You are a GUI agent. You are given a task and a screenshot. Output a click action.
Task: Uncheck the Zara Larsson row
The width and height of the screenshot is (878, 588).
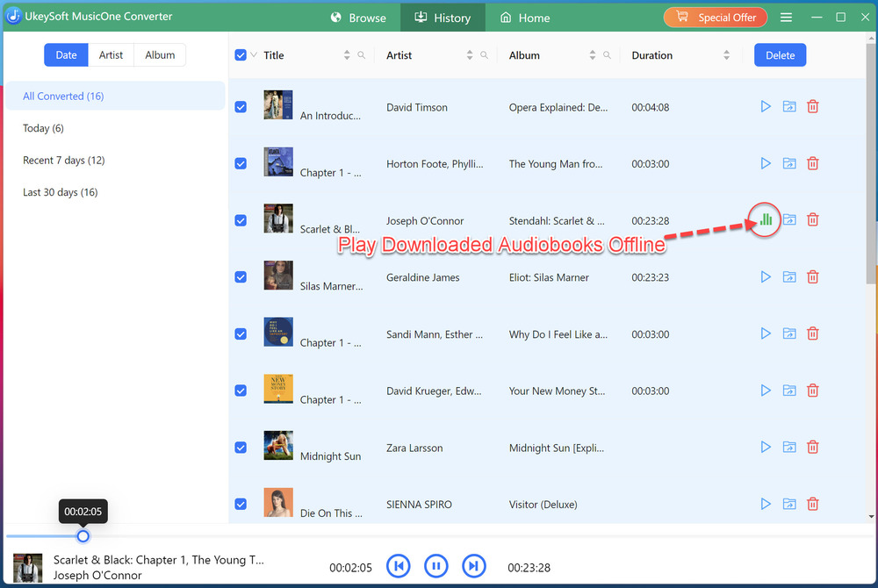[241, 448]
